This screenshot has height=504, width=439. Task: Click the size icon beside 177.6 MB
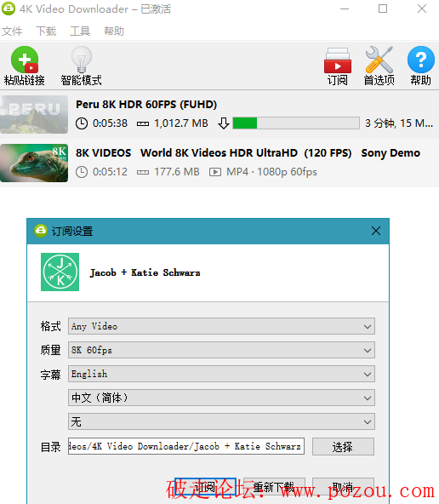[143, 173]
